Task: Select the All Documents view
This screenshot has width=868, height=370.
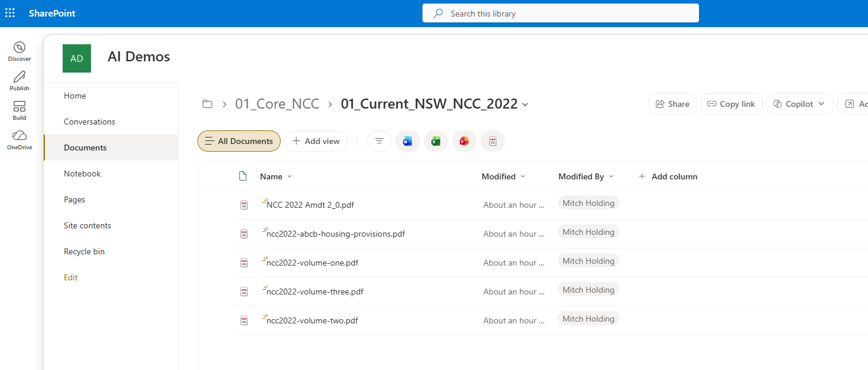Action: (x=239, y=141)
